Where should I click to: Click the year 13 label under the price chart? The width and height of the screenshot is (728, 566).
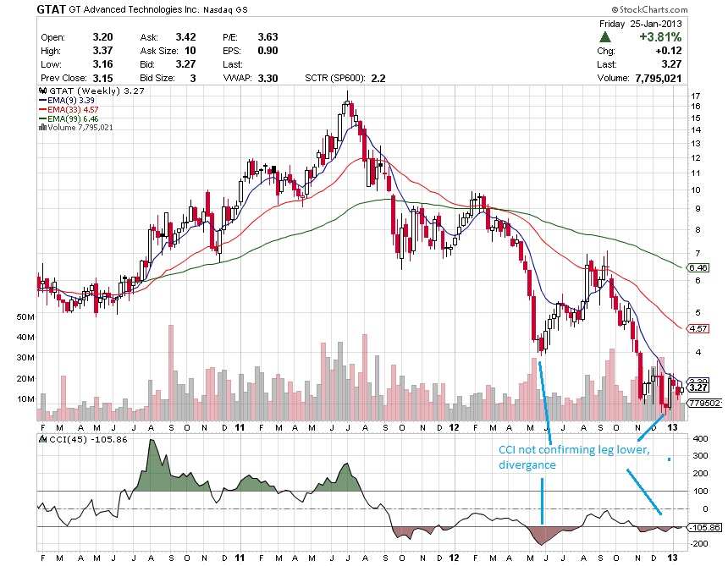pyautogui.click(x=673, y=427)
